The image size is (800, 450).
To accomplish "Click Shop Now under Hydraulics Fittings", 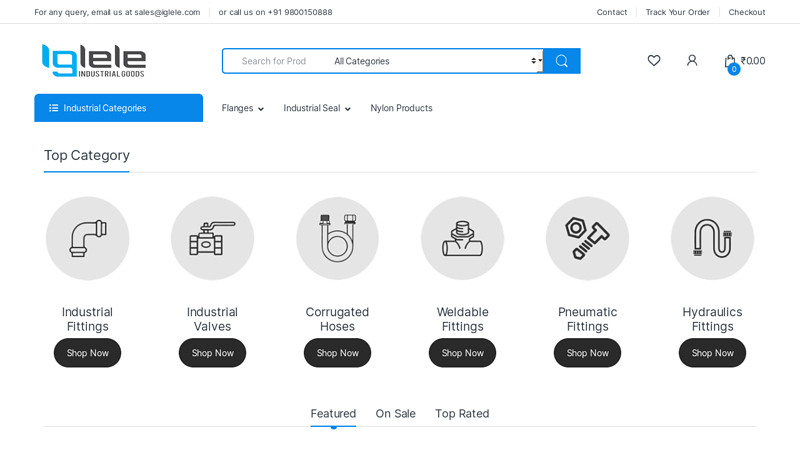I will click(712, 353).
